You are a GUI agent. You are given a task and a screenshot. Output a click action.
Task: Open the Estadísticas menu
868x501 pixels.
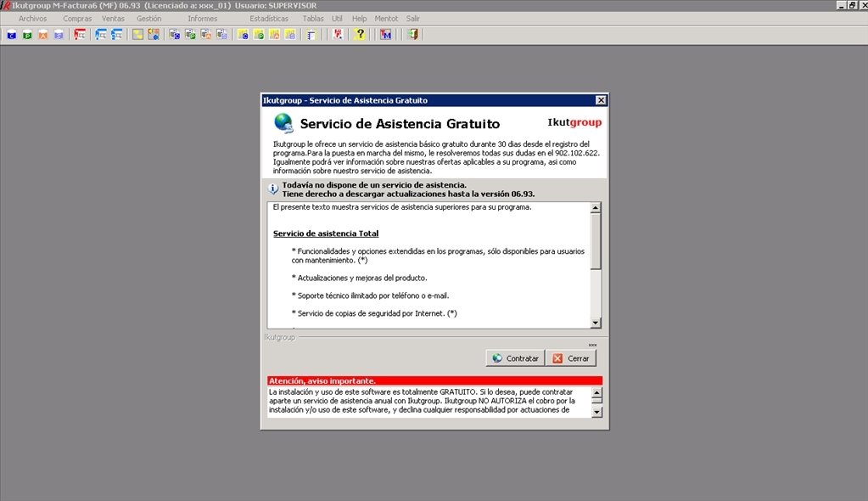(268, 19)
